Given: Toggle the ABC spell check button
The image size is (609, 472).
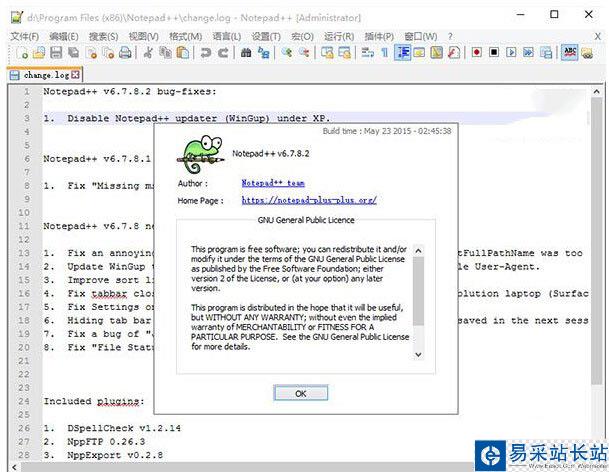Looking at the screenshot, I should [x=570, y=52].
